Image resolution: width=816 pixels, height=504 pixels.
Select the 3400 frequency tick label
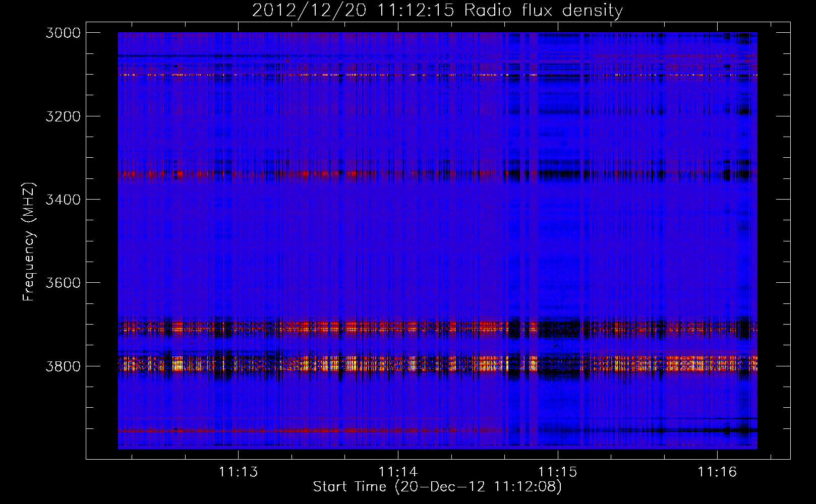pyautogui.click(x=63, y=200)
